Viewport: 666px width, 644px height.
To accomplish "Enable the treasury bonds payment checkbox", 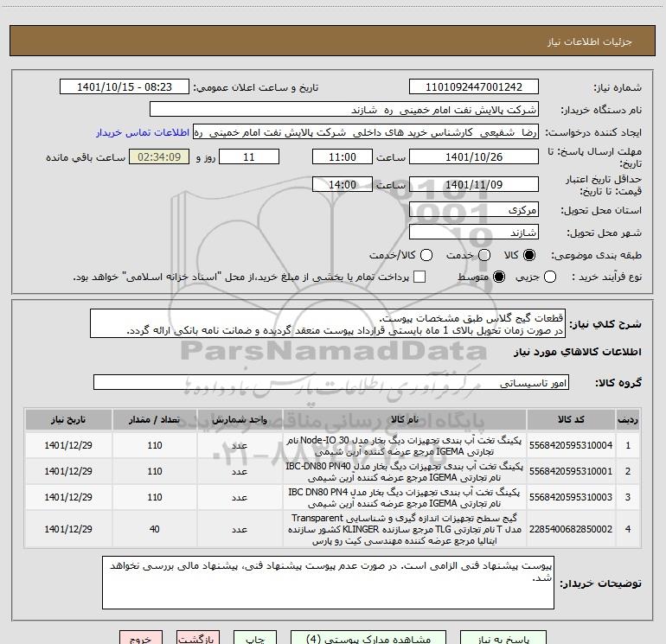I will pos(420,277).
